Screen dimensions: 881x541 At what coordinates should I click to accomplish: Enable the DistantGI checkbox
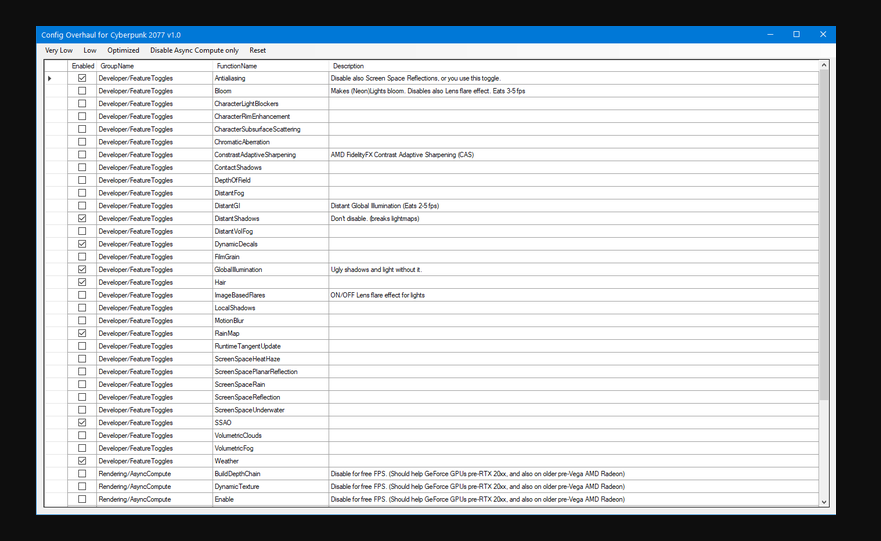[x=82, y=206]
